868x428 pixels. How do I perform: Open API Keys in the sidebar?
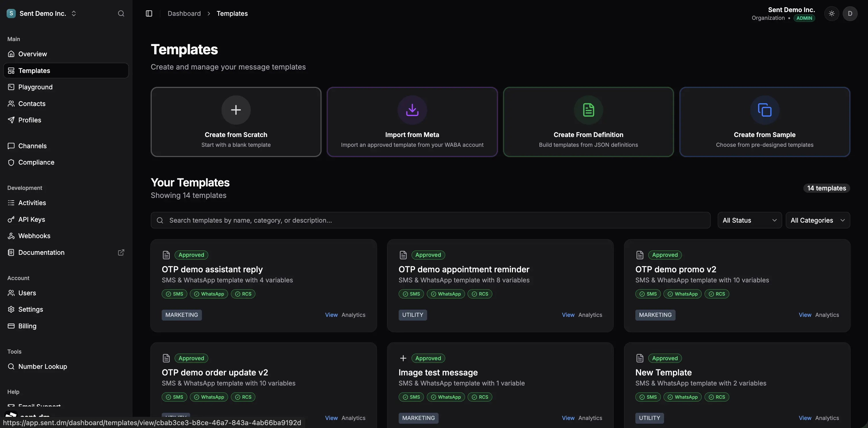66,219
